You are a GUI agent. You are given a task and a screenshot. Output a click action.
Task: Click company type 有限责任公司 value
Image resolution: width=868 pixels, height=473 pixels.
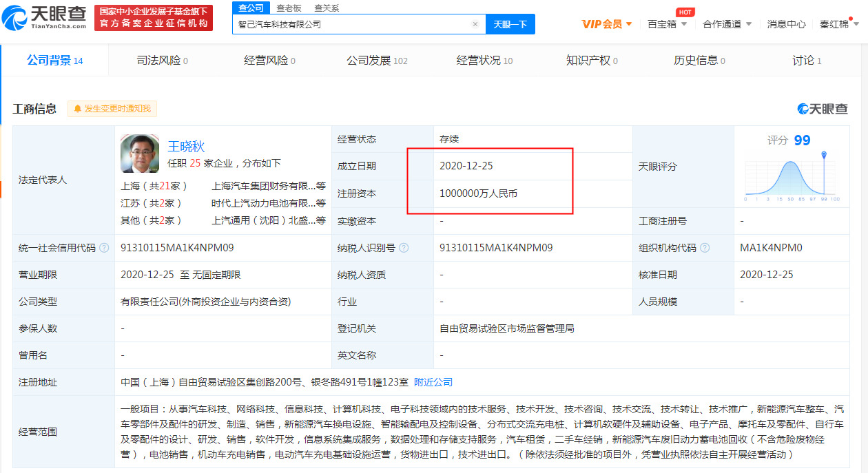click(x=205, y=302)
